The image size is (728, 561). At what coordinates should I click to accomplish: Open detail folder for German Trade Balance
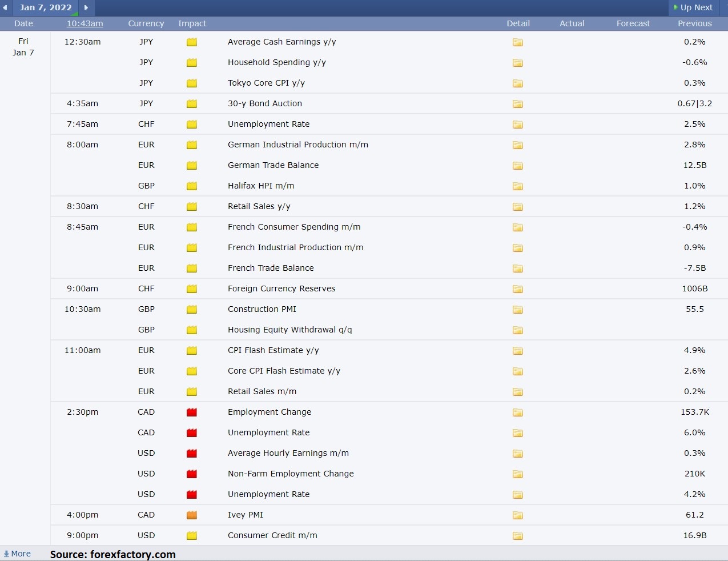tap(518, 166)
